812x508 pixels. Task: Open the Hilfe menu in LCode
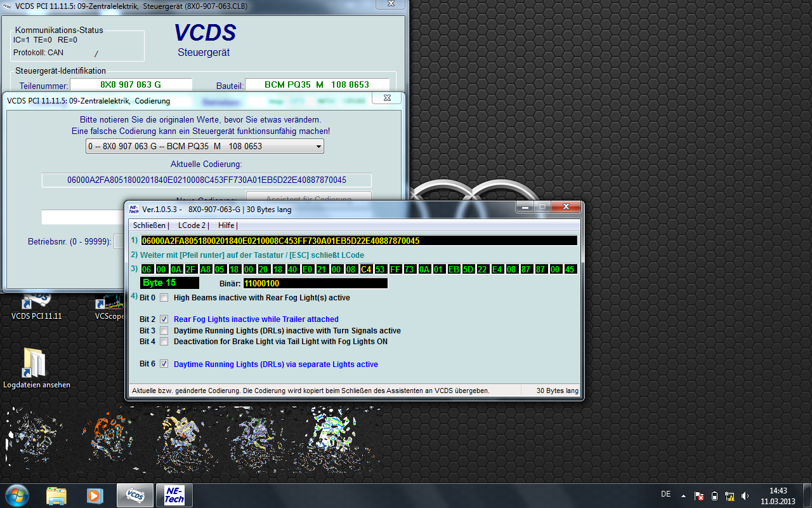click(227, 225)
